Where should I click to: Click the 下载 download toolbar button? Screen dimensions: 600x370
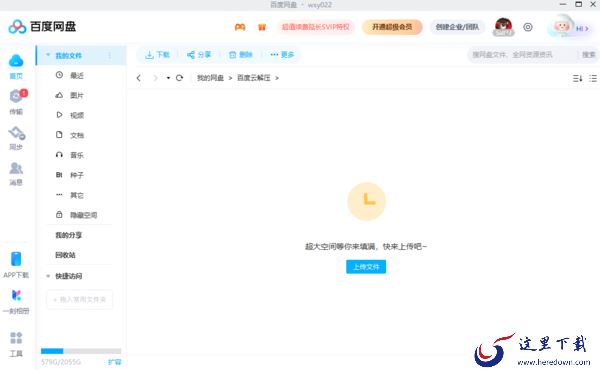pyautogui.click(x=157, y=55)
